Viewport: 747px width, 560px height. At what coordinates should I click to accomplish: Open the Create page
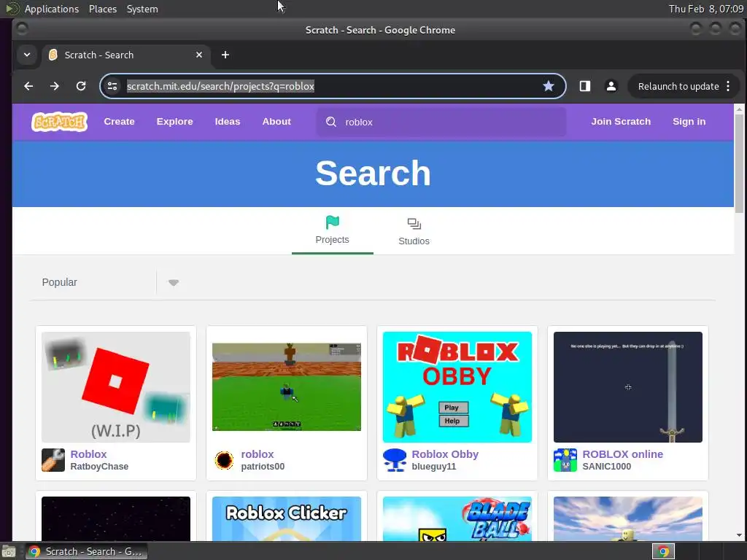(119, 122)
